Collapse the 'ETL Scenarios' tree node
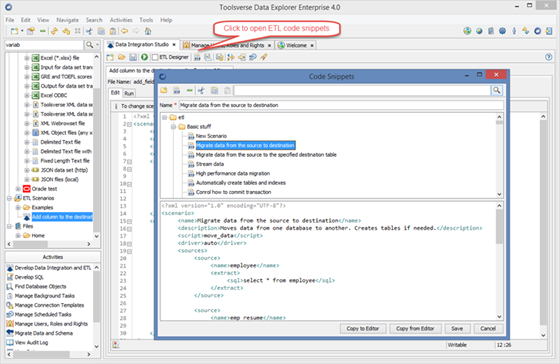 point(9,198)
